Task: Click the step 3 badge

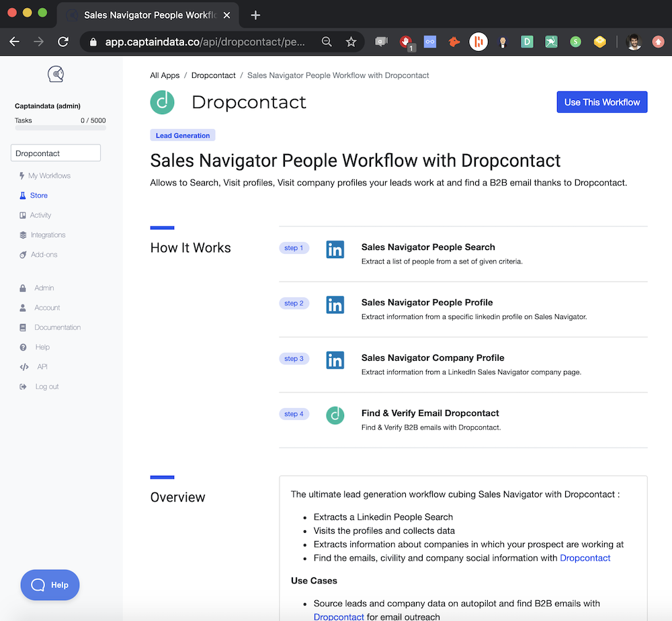Action: (294, 359)
